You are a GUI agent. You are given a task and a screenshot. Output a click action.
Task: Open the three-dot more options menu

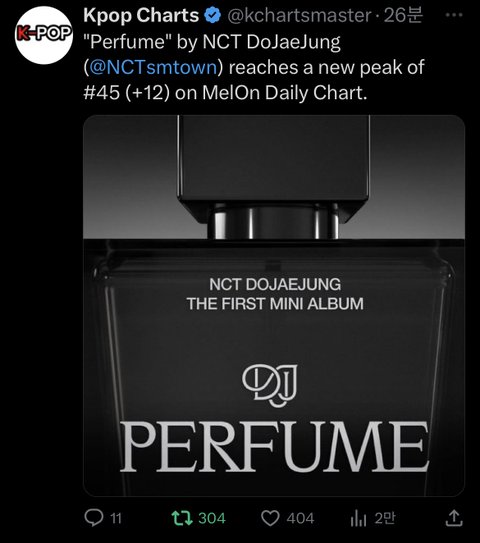coord(454,15)
